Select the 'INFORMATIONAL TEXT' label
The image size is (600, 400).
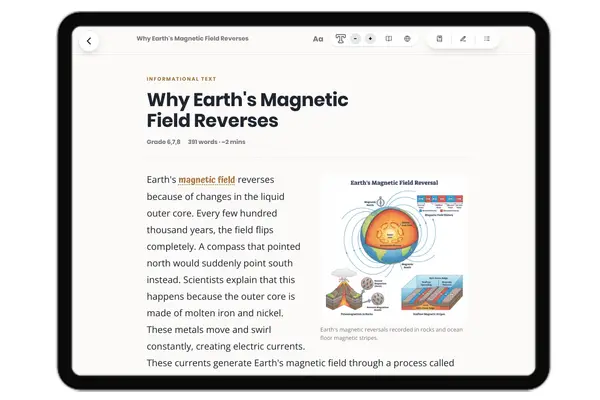click(181, 79)
